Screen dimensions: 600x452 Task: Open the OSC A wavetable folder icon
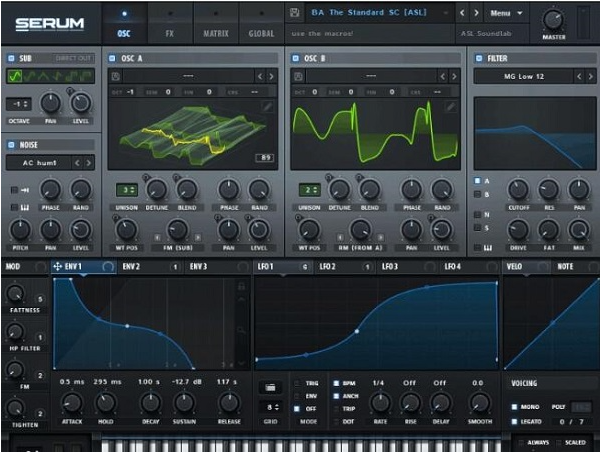(x=117, y=75)
